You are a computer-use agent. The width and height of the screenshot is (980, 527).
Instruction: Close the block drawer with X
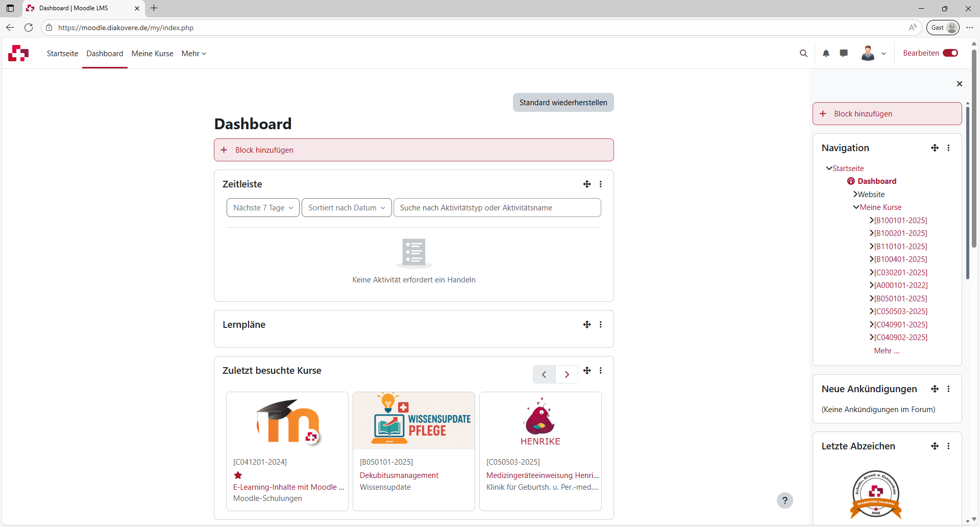tap(959, 84)
